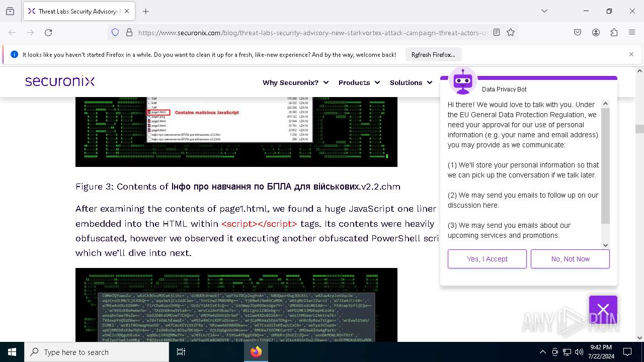Click No, Not Now button

[x=570, y=259]
